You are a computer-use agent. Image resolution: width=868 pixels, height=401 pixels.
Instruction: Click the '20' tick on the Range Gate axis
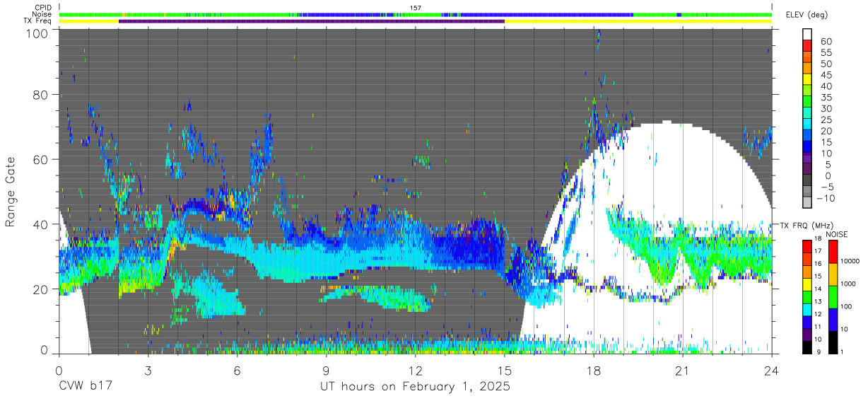[40, 289]
